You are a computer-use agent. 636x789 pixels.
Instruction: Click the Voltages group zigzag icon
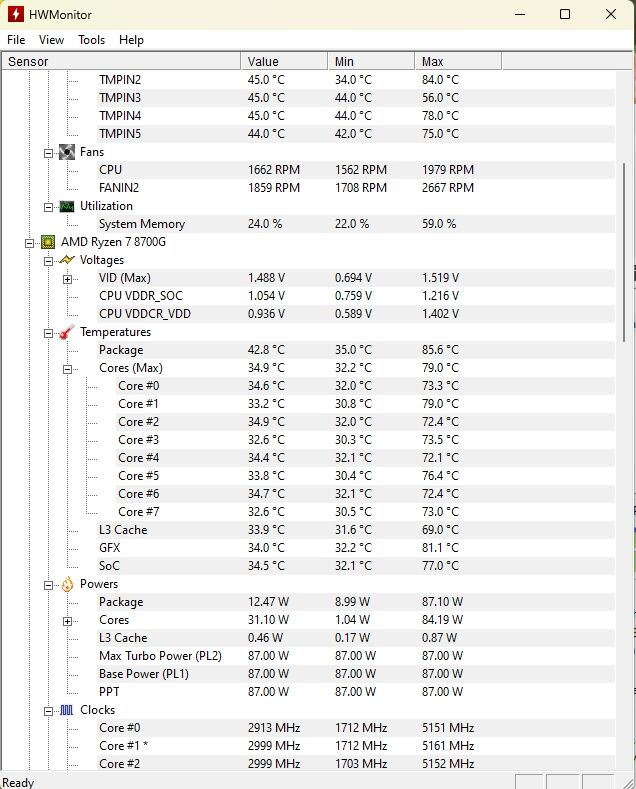[67, 260]
